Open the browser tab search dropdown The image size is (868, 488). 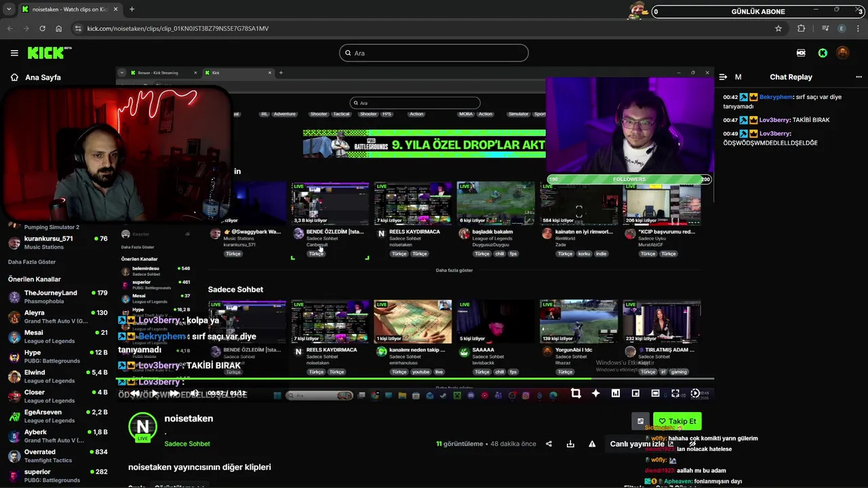[9, 9]
